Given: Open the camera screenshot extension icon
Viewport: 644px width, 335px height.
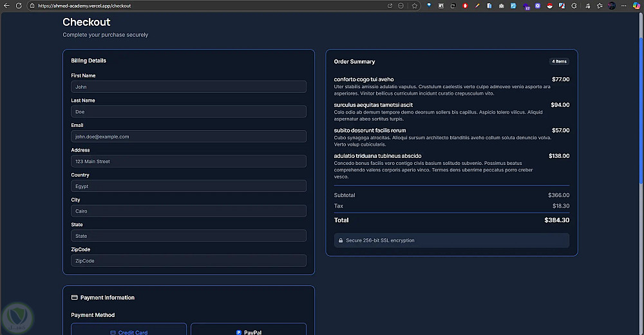Looking at the screenshot, I should [x=501, y=6].
